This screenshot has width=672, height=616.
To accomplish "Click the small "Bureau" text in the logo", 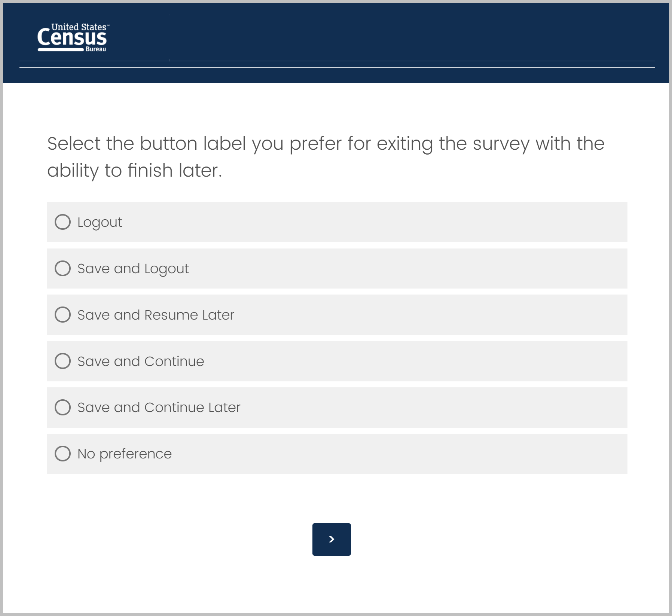I will pyautogui.click(x=96, y=49).
